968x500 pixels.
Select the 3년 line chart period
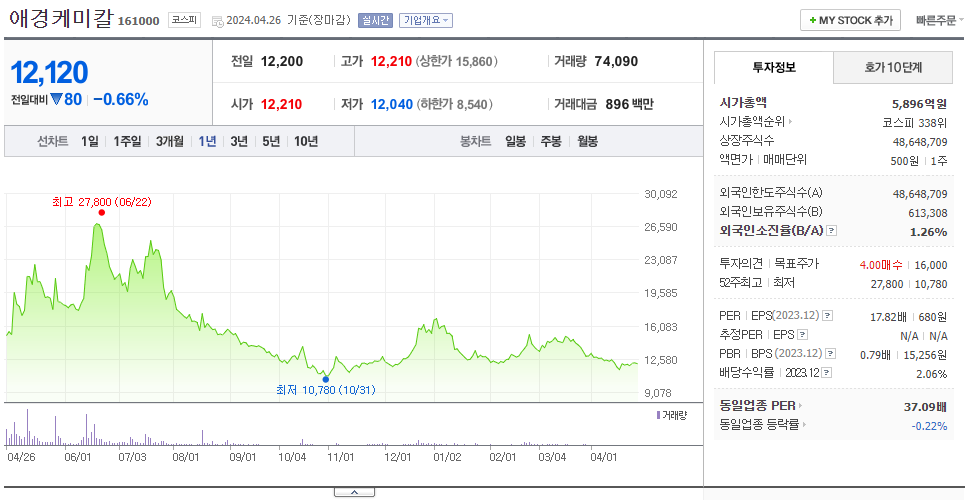coord(239,141)
